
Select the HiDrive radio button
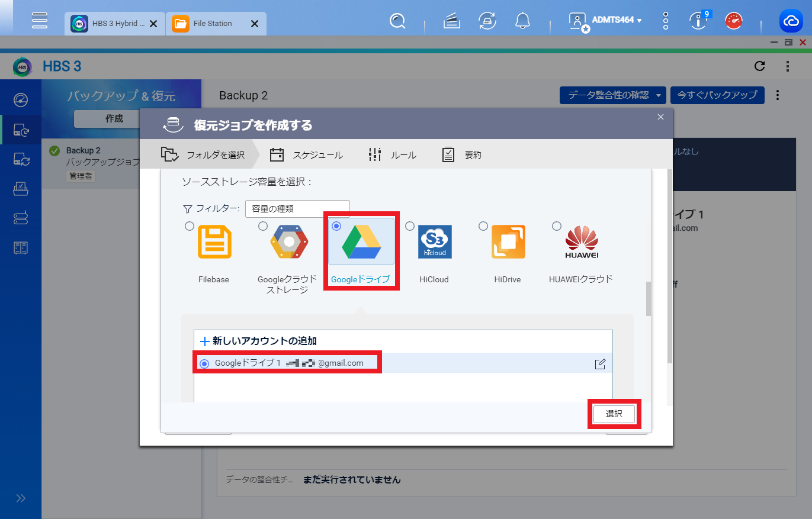coord(483,226)
